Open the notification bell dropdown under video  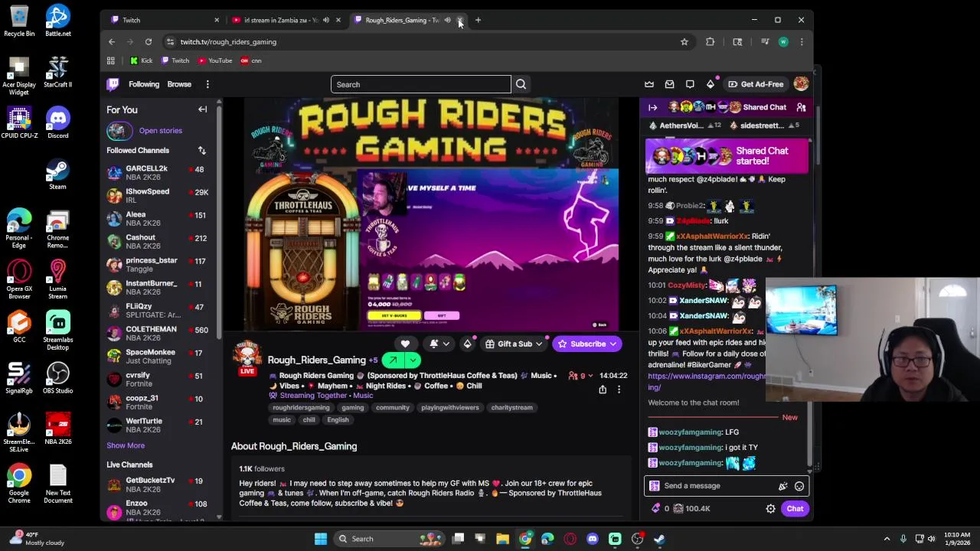(x=439, y=344)
